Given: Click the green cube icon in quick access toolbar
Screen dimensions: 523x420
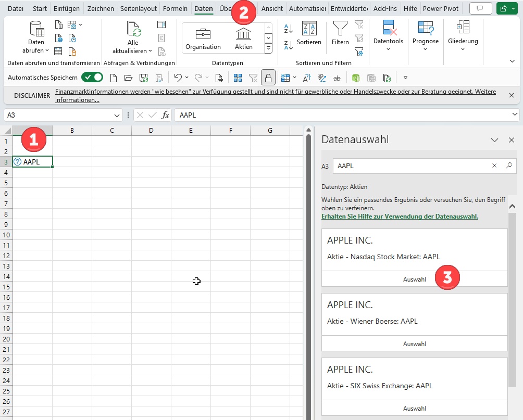Looking at the screenshot, I should point(356,78).
